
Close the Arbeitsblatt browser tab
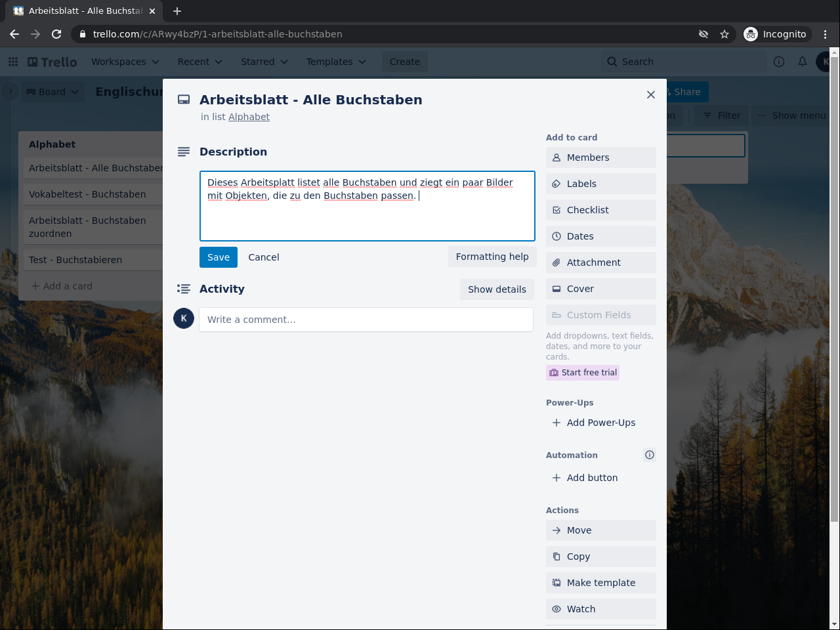pos(152,11)
